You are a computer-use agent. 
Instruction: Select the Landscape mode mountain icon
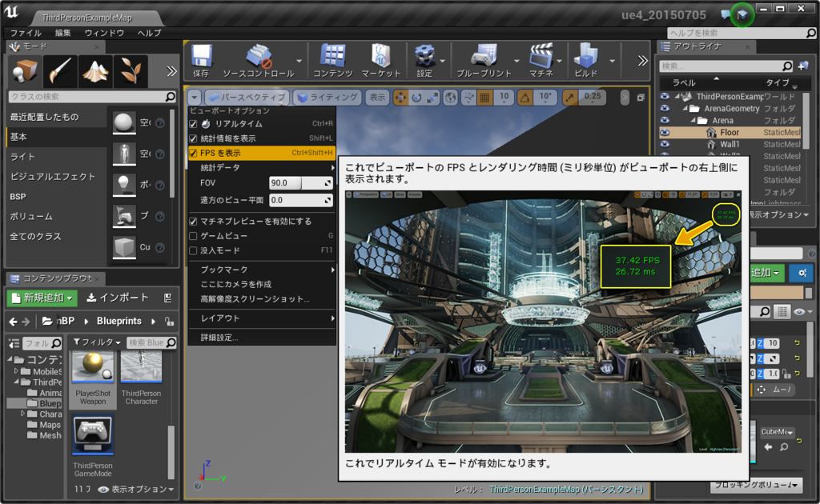pos(95,71)
